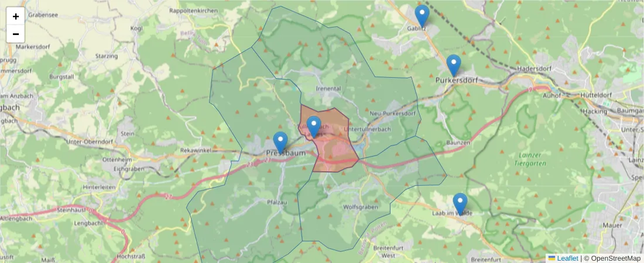Select the map marker at Gablitz

(x=422, y=16)
